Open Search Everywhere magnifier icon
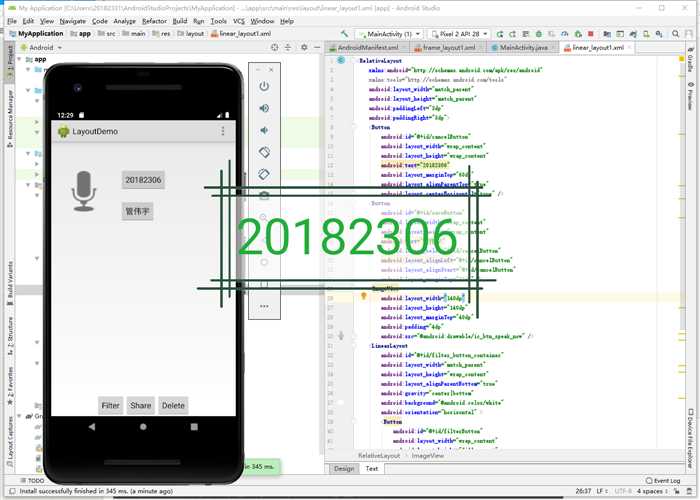Image resolution: width=700 pixels, height=500 pixels. [675, 34]
